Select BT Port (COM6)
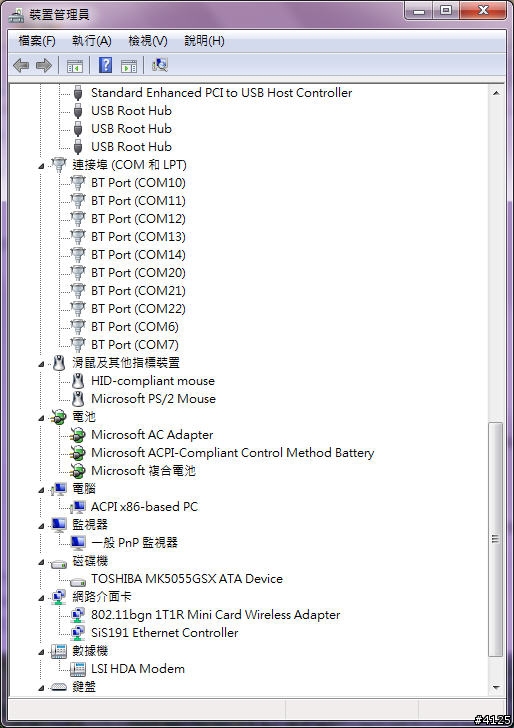The height and width of the screenshot is (728, 514). (135, 327)
